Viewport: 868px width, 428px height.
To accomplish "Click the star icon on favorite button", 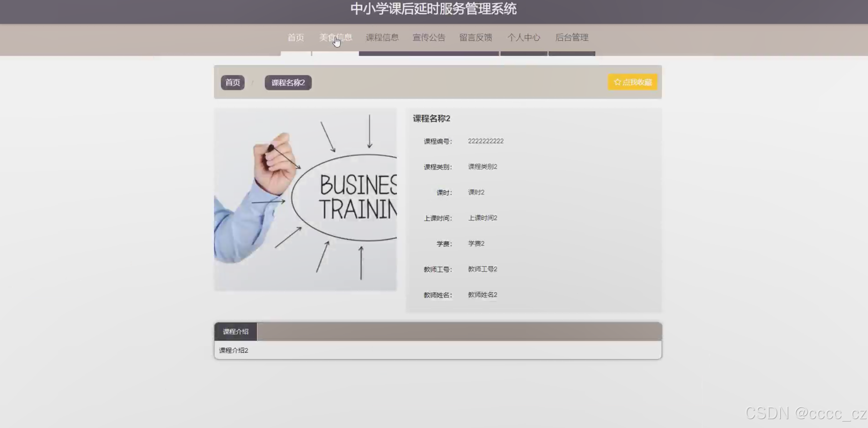I will click(617, 82).
